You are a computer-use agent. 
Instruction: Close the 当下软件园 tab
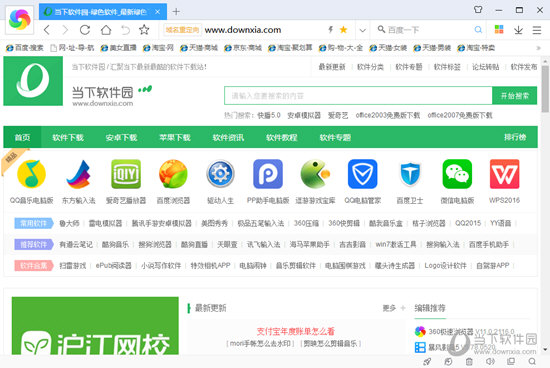point(158,12)
